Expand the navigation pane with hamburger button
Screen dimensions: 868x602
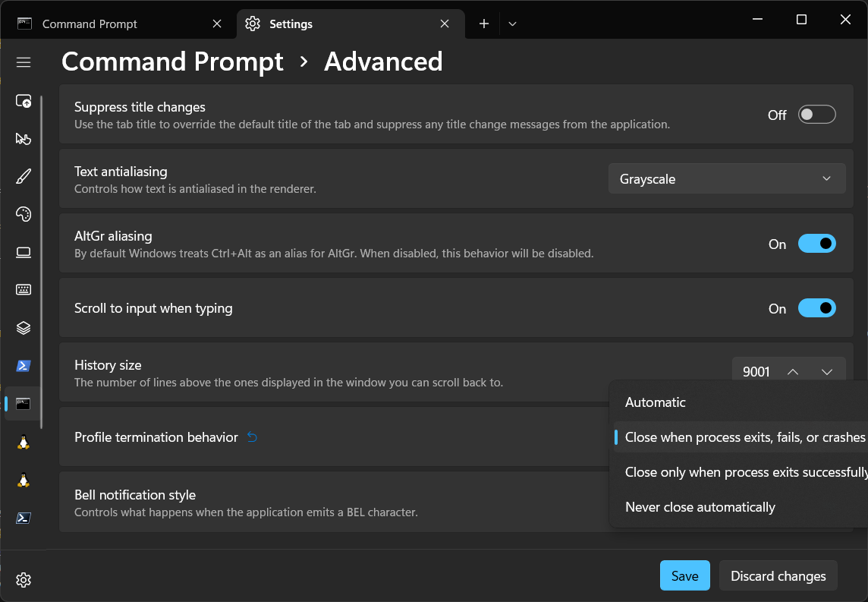(x=24, y=62)
